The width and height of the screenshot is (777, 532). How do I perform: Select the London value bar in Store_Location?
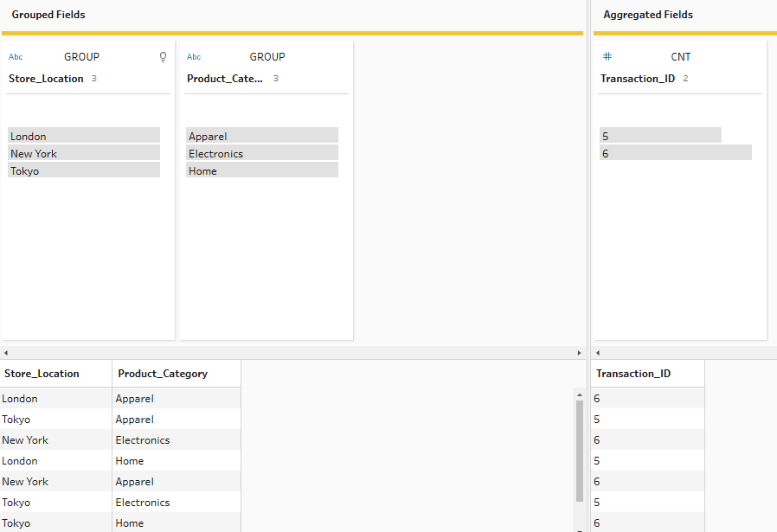pyautogui.click(x=84, y=136)
